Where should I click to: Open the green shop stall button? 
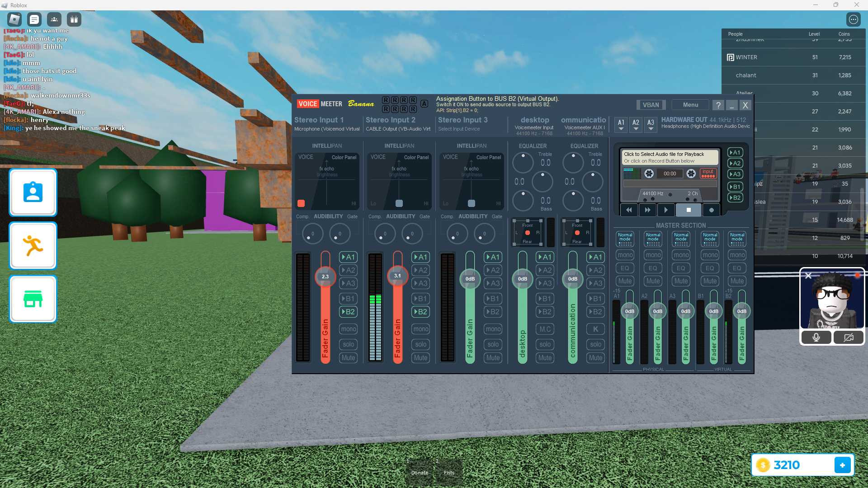click(x=33, y=299)
